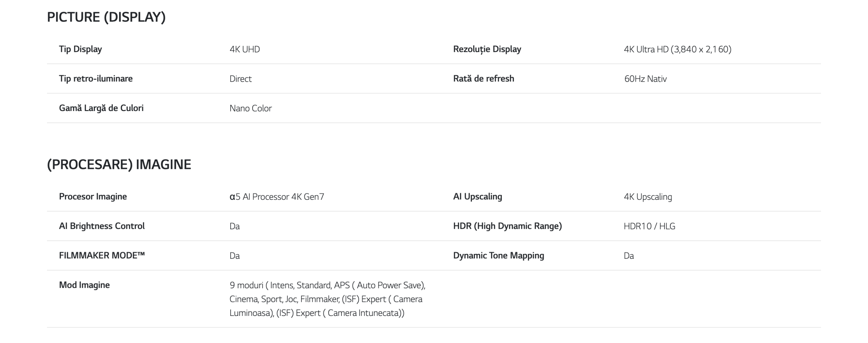The height and width of the screenshot is (343, 868).
Task: Select the Rezoluție Display label
Action: pos(487,49)
